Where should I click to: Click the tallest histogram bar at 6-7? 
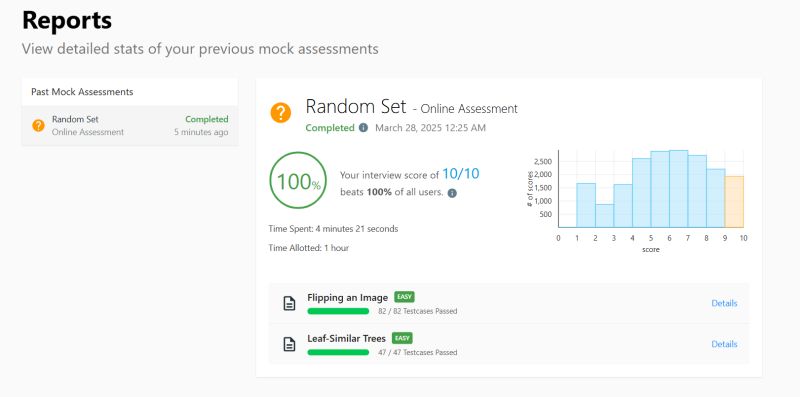(679, 189)
